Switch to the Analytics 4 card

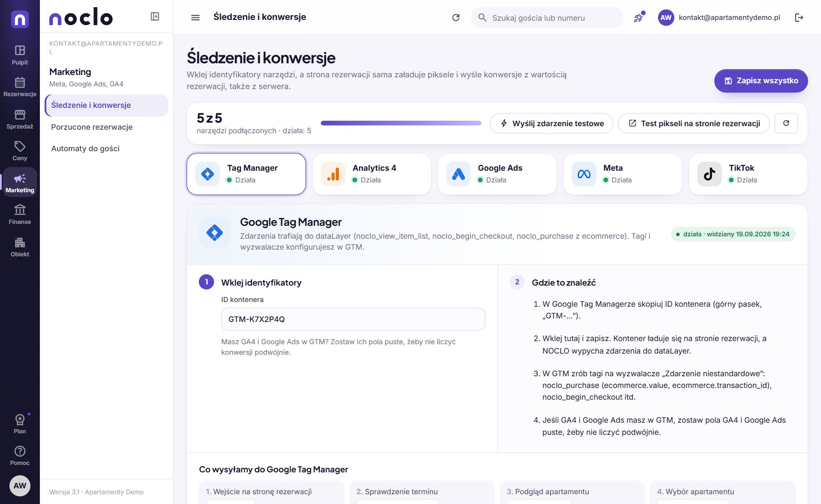372,174
